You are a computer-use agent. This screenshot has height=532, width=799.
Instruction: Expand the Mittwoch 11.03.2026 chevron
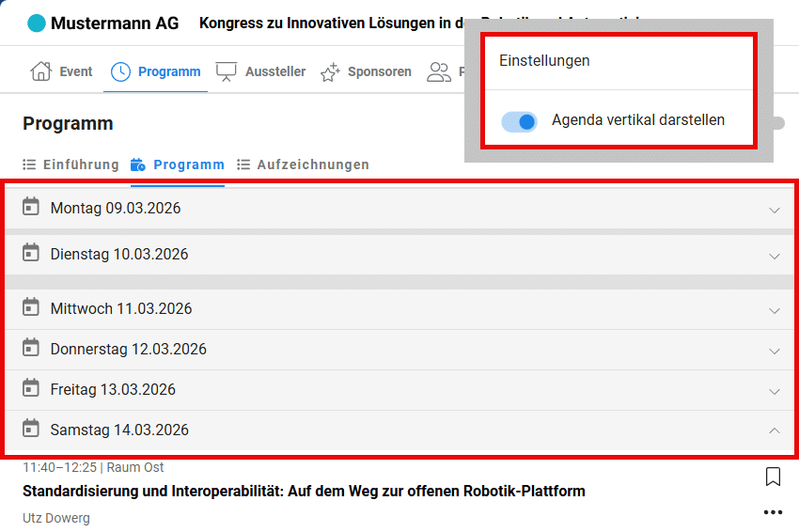(775, 310)
